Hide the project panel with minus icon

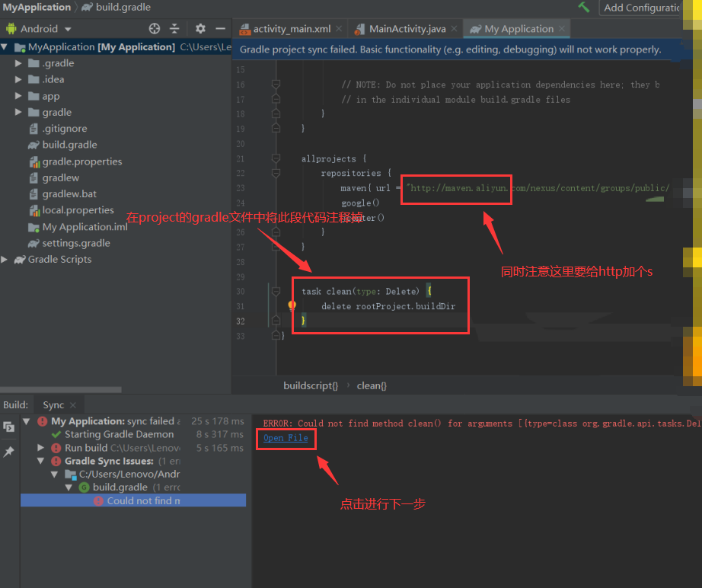pyautogui.click(x=220, y=29)
